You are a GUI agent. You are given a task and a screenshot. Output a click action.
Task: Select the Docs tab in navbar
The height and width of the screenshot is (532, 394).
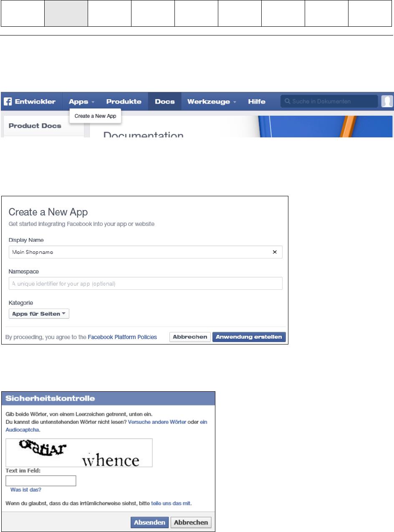[x=164, y=101]
